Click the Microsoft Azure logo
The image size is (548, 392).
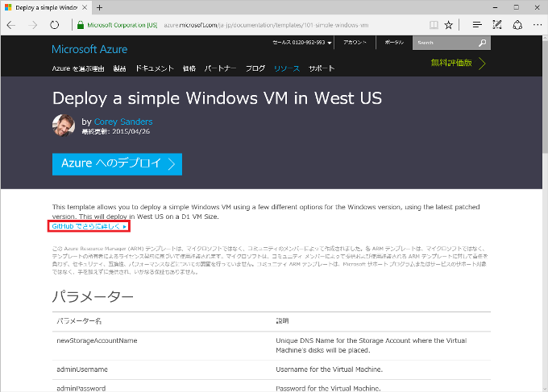coord(89,49)
